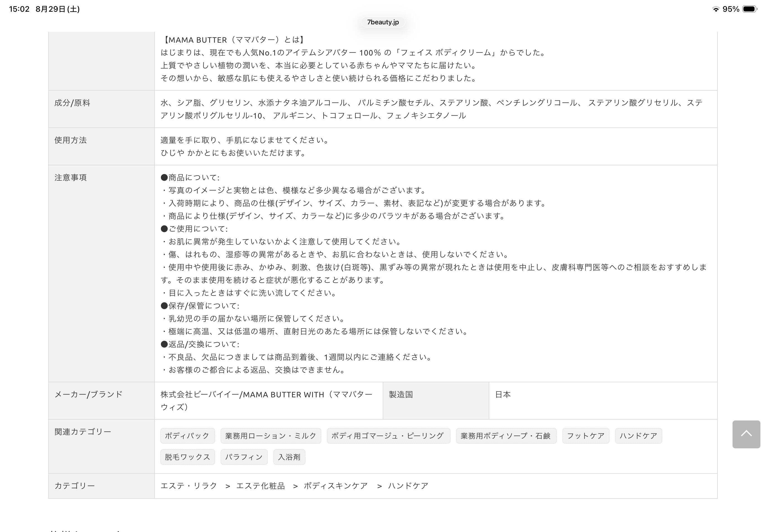766x532 pixels.
Task: Tap the status bar clock 15:02
Action: click(19, 9)
